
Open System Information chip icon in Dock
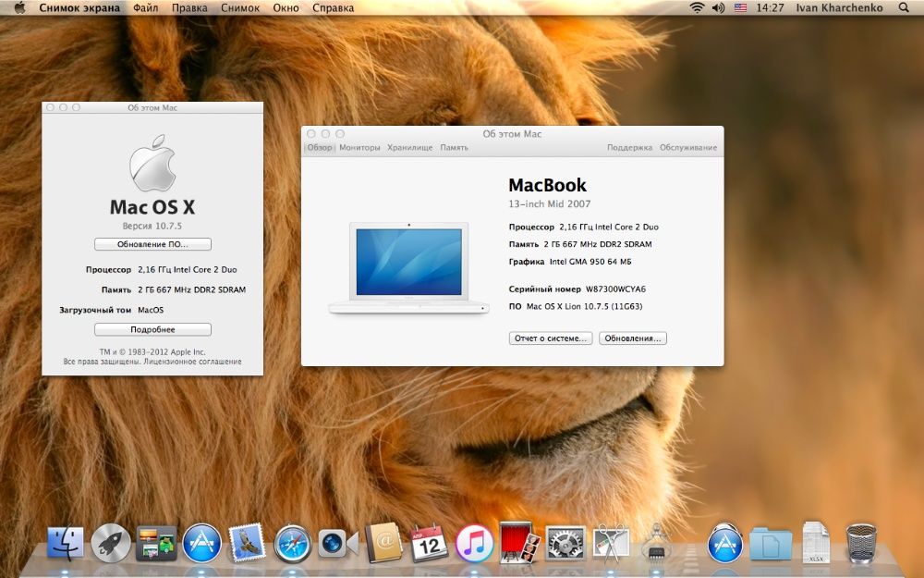pyautogui.click(x=656, y=542)
